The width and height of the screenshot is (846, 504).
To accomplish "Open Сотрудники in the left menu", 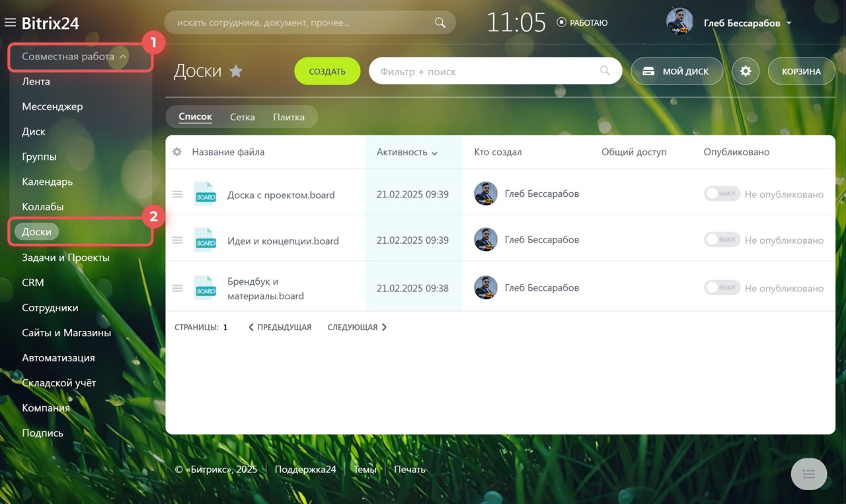I will (50, 308).
